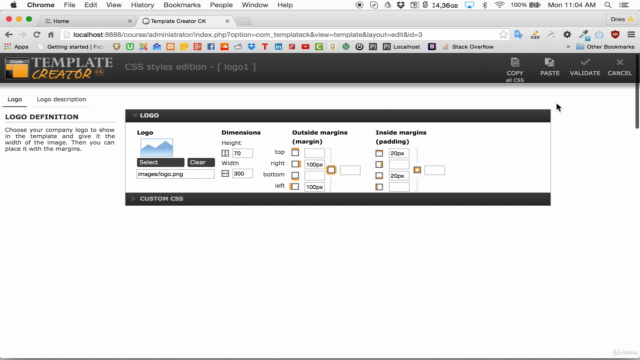Open the Other Bookmarks folder
The image size is (640, 360).
coord(605,47)
